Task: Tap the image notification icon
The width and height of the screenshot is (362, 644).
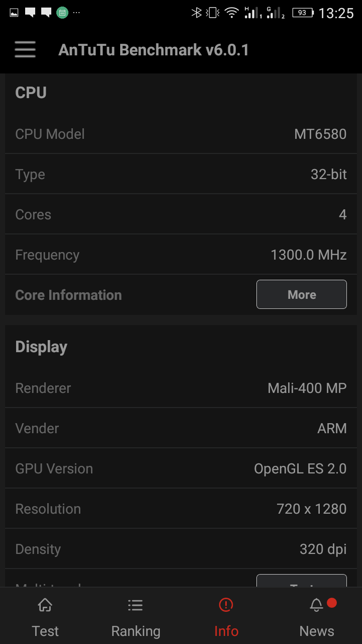Action: pos(14,13)
